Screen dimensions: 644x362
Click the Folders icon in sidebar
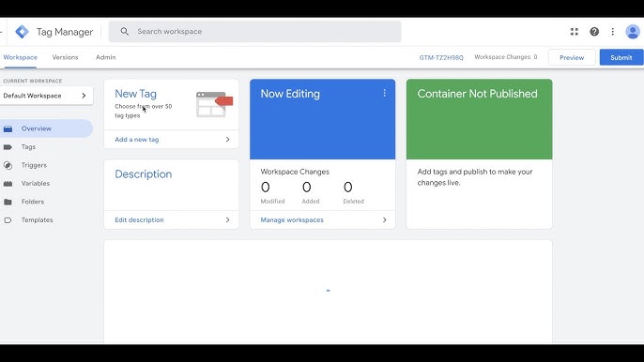8,202
